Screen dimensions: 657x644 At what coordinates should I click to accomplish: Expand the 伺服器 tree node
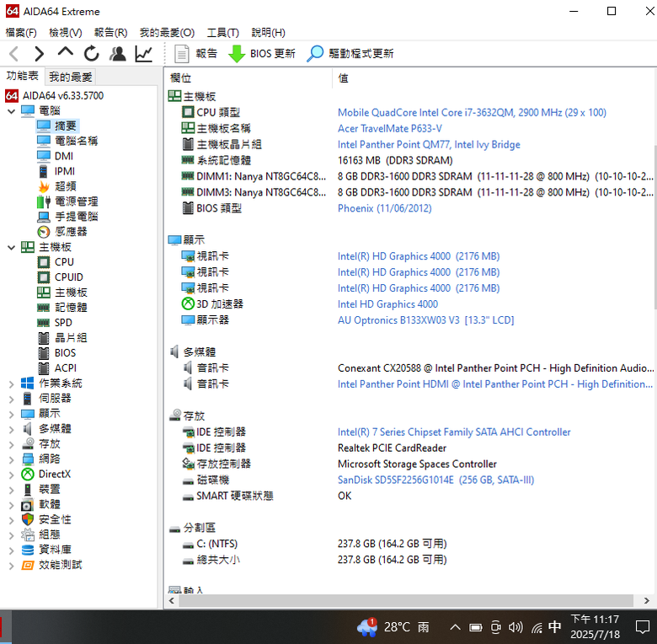point(12,399)
